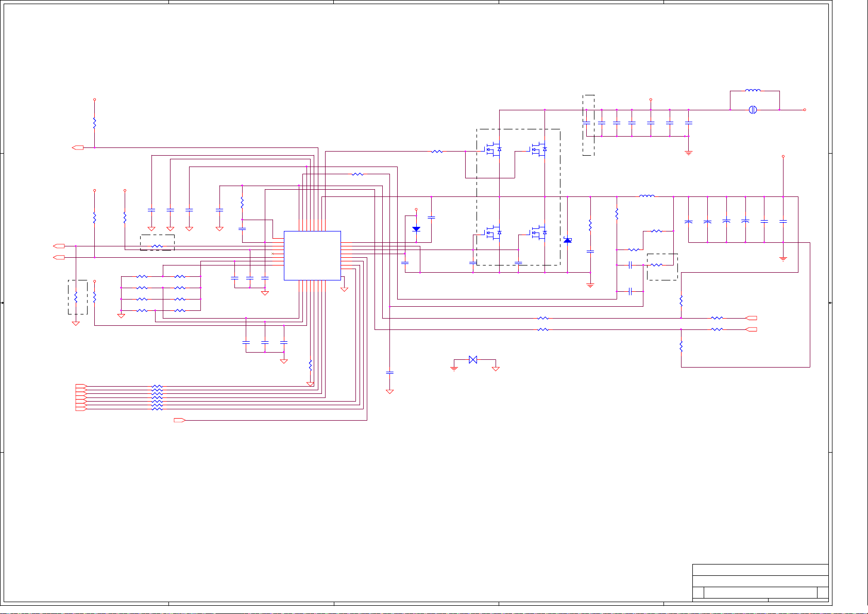
Task: Click the title block at the sheet's bottom right
Action: pos(760,583)
